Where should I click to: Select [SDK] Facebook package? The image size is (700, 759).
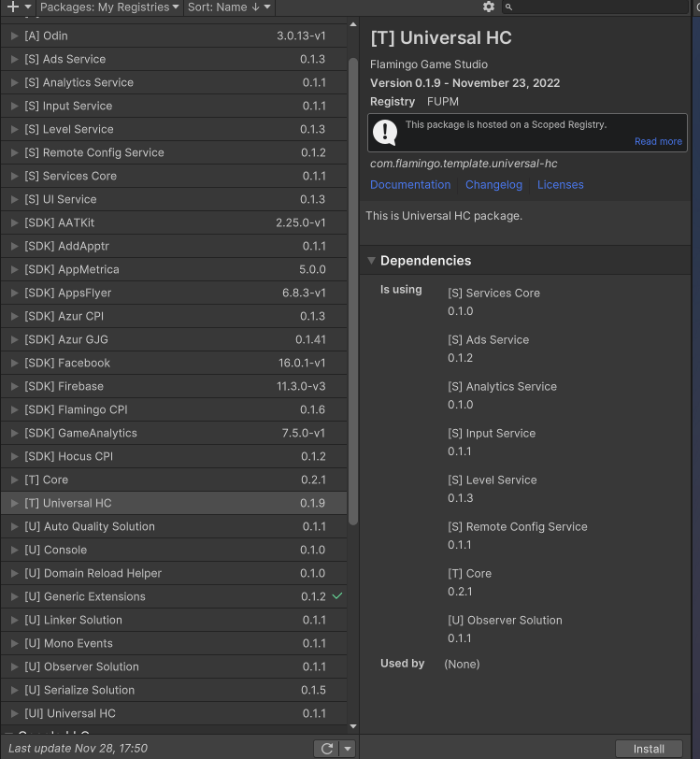point(174,363)
